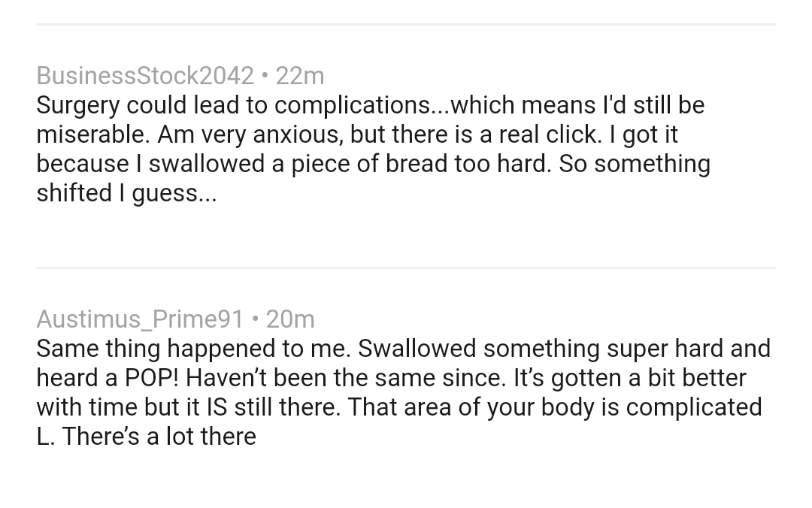The width and height of the screenshot is (812, 508).
Task: Click the line starting "with time but it IS"
Action: click(x=398, y=407)
